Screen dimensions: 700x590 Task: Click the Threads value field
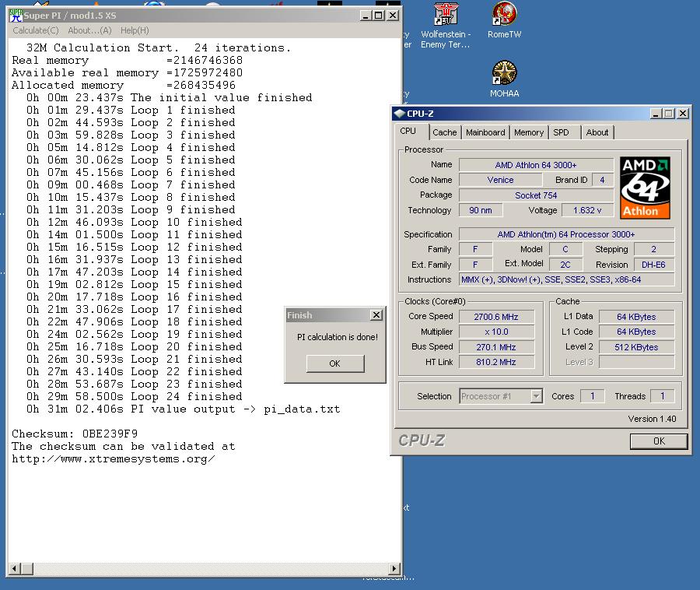click(x=663, y=396)
